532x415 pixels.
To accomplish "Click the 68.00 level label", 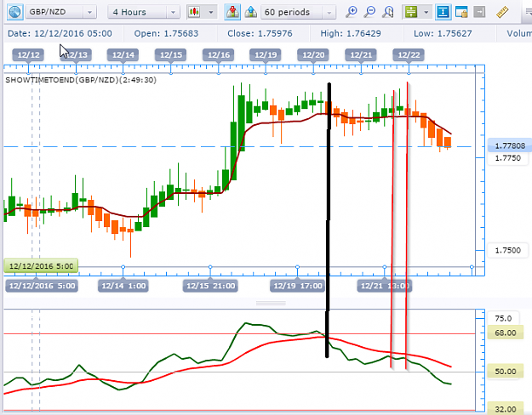I will 506,333.
